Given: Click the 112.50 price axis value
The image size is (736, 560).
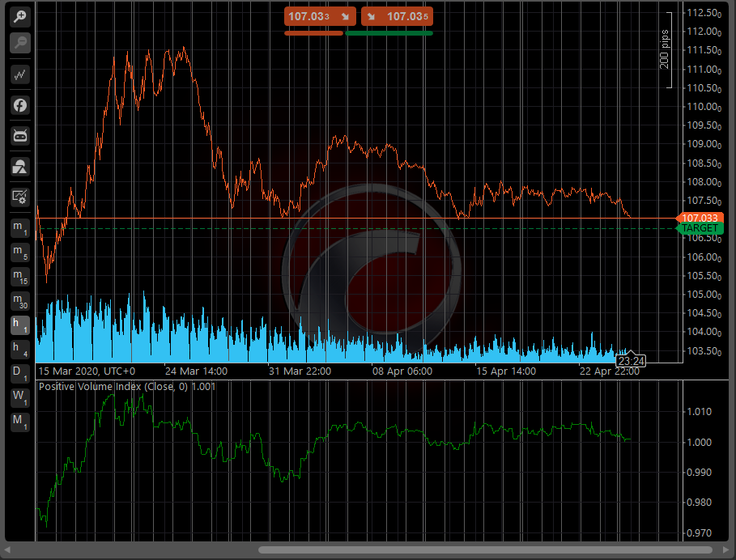Looking at the screenshot, I should point(704,13).
